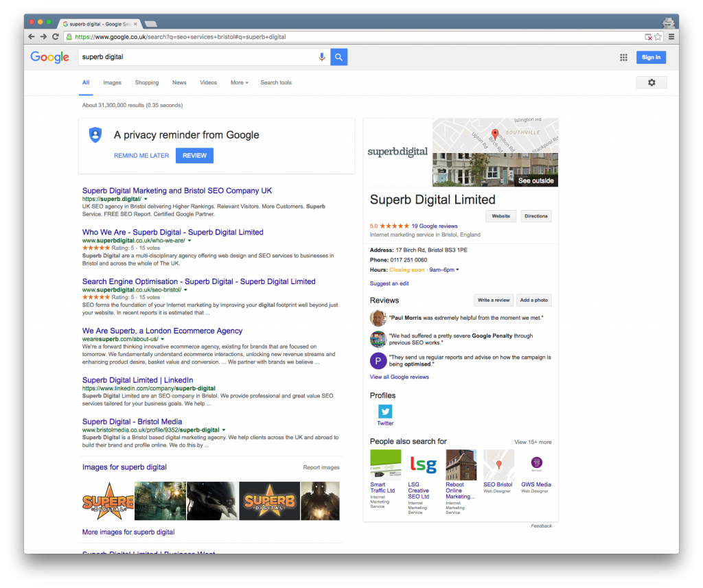The image size is (703, 588).
Task: Click the blue search magnifier button
Action: pos(338,57)
